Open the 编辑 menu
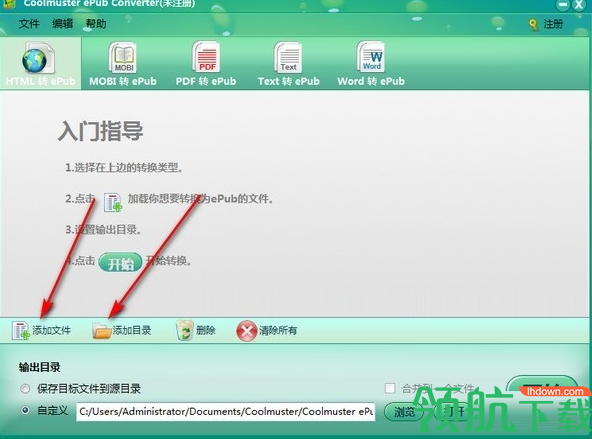The width and height of the screenshot is (592, 439). pos(63,24)
